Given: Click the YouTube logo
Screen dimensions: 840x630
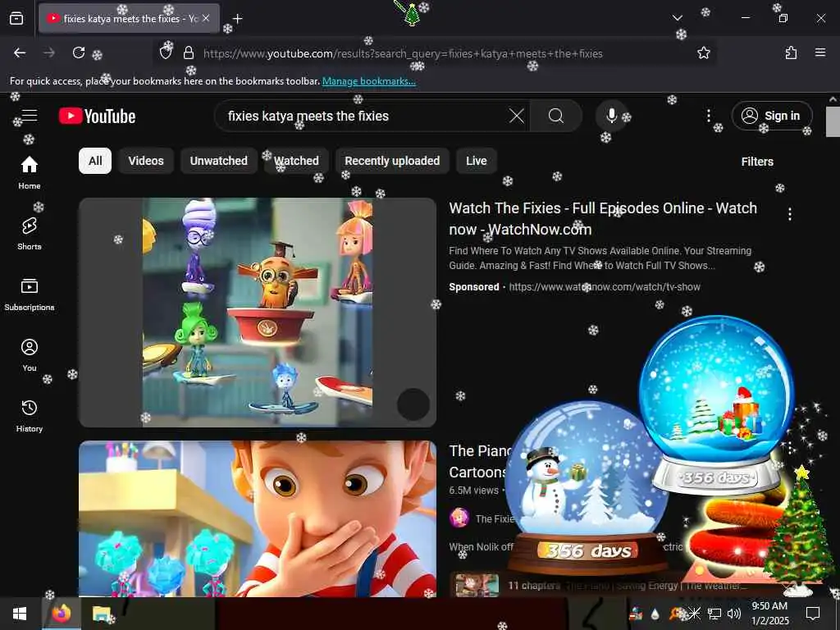Looking at the screenshot, I should click(97, 116).
